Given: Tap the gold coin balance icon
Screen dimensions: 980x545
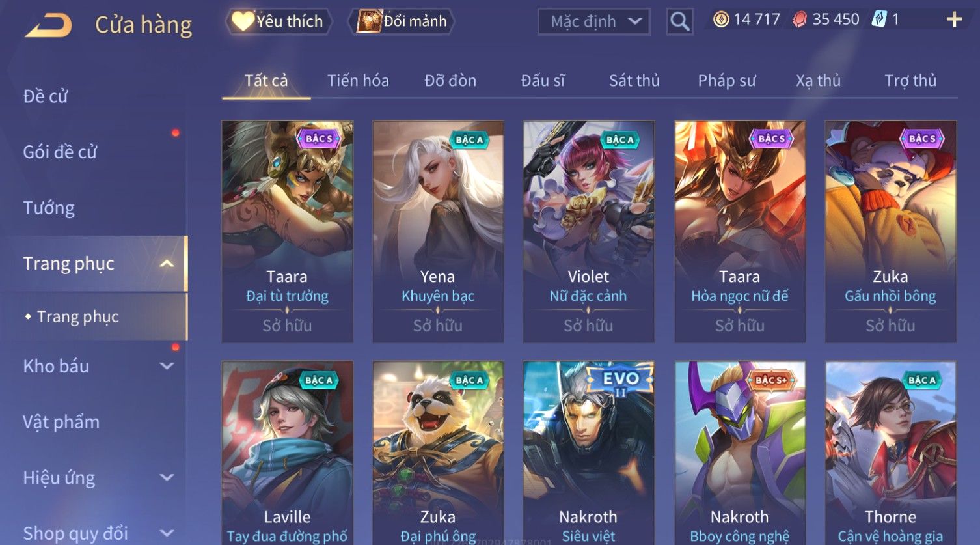Looking at the screenshot, I should (x=720, y=20).
